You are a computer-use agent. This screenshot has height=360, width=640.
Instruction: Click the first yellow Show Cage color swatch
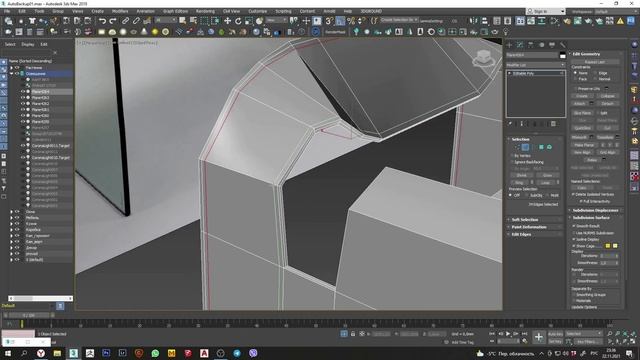608,246
